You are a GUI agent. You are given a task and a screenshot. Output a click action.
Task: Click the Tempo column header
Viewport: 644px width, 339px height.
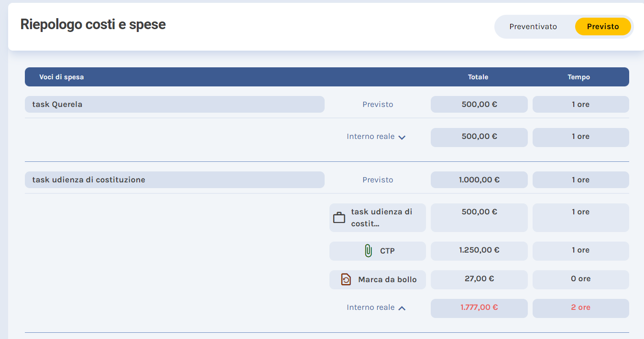point(579,77)
